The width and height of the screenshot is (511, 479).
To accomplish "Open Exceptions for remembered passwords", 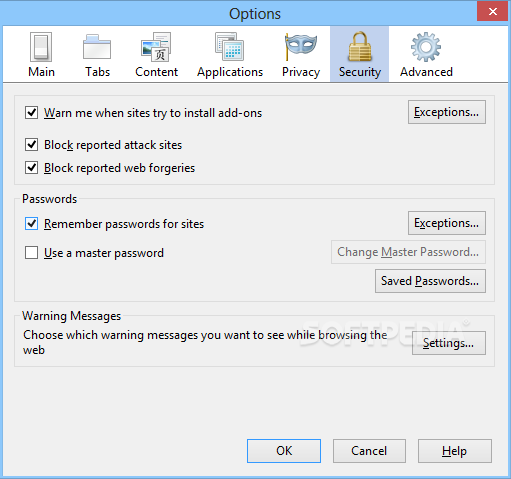I will point(447,223).
